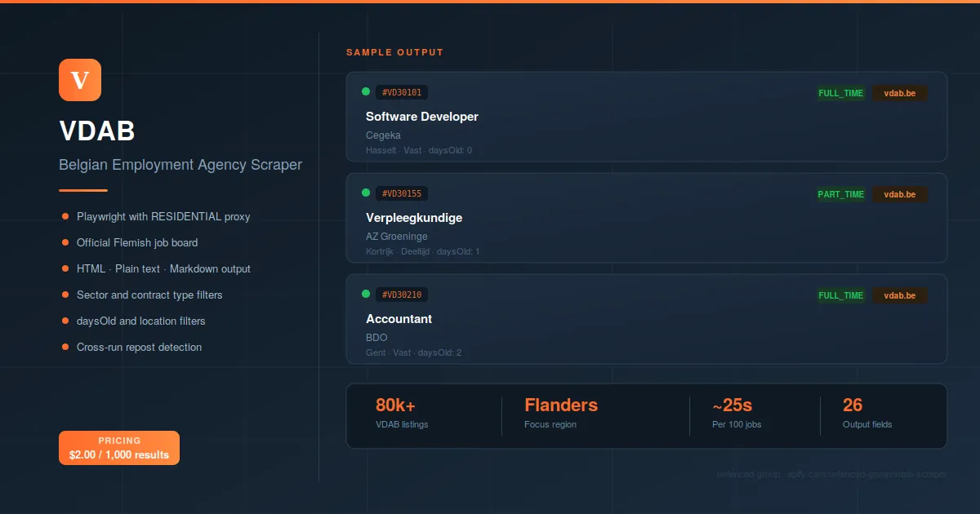Screen dimensions: 980x514
Task: Click the apify.com vdab-scraper URL footer
Action: coord(831,474)
